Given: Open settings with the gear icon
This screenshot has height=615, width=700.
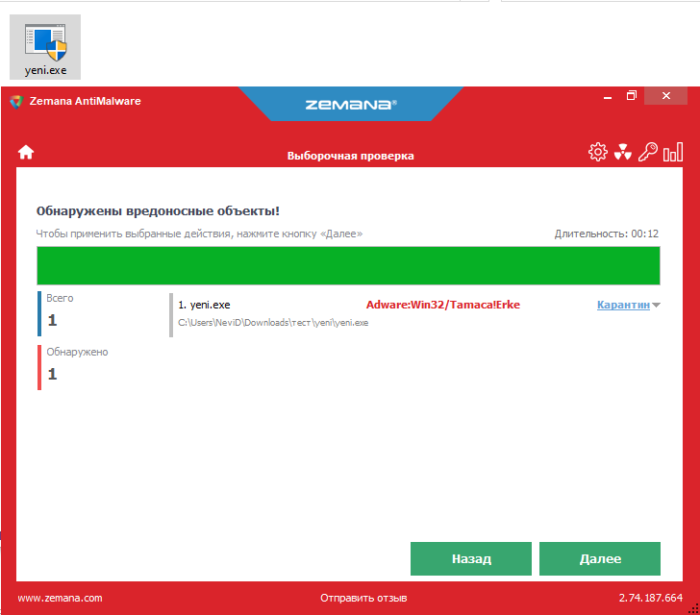Looking at the screenshot, I should (x=598, y=152).
